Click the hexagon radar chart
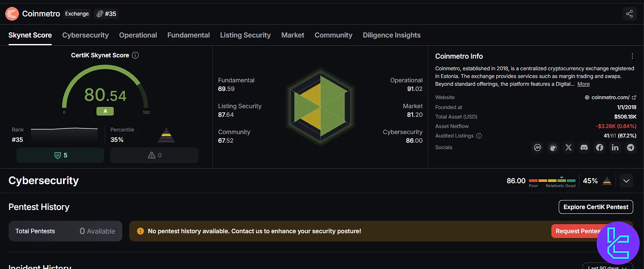Viewport: 644px width, 269px height. (x=320, y=106)
